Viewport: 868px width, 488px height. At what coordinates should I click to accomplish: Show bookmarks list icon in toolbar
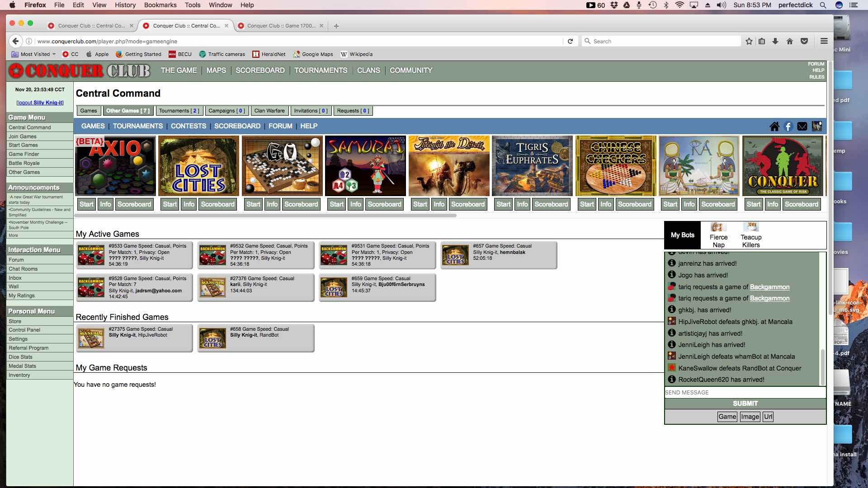pyautogui.click(x=762, y=41)
